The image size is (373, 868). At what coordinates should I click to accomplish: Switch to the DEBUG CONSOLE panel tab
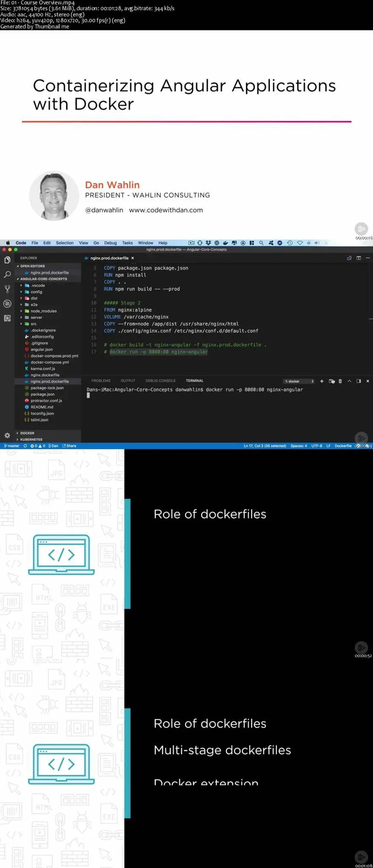[160, 381]
